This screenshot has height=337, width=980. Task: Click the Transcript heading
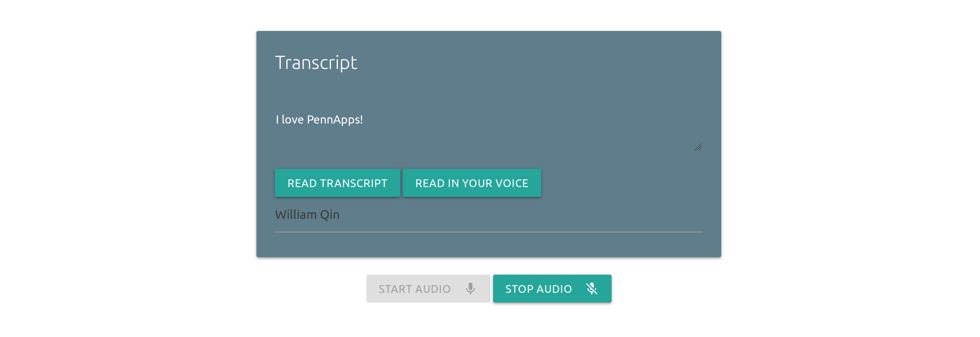[316, 63]
